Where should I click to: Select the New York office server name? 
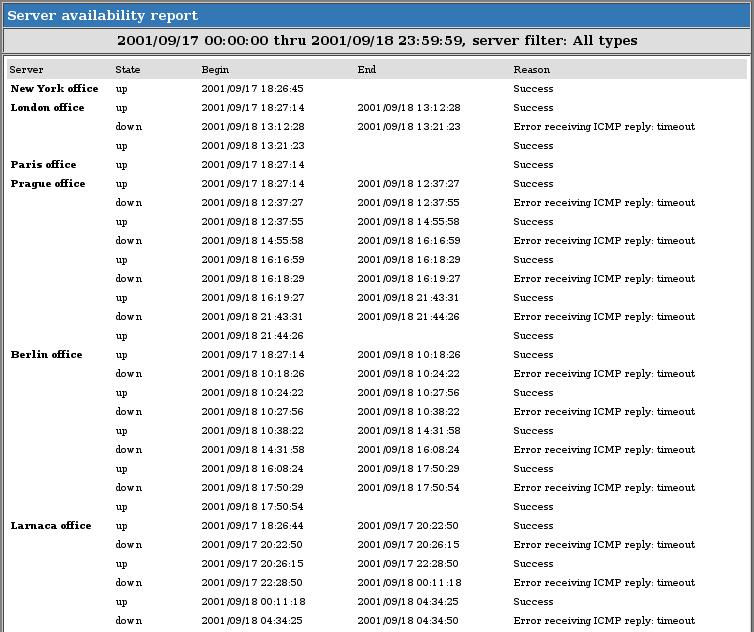click(54, 88)
